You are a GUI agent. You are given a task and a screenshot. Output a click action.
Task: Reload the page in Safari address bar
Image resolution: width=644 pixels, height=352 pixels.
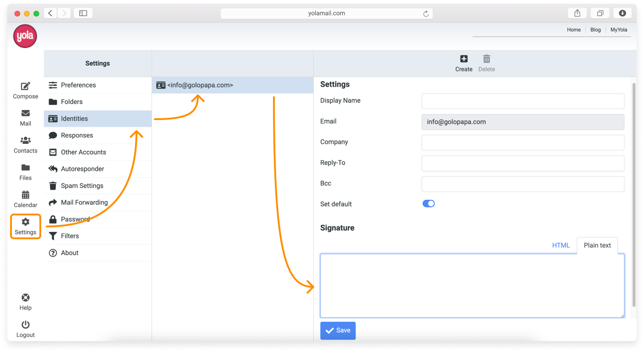pos(426,14)
